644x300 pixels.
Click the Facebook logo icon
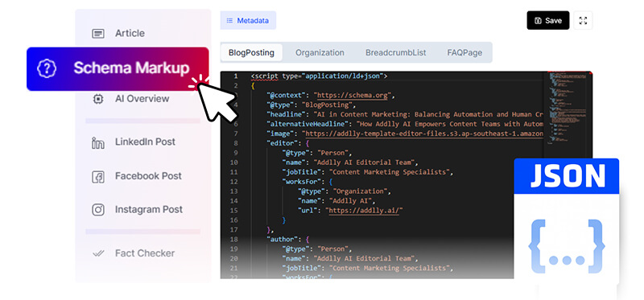coord(97,177)
